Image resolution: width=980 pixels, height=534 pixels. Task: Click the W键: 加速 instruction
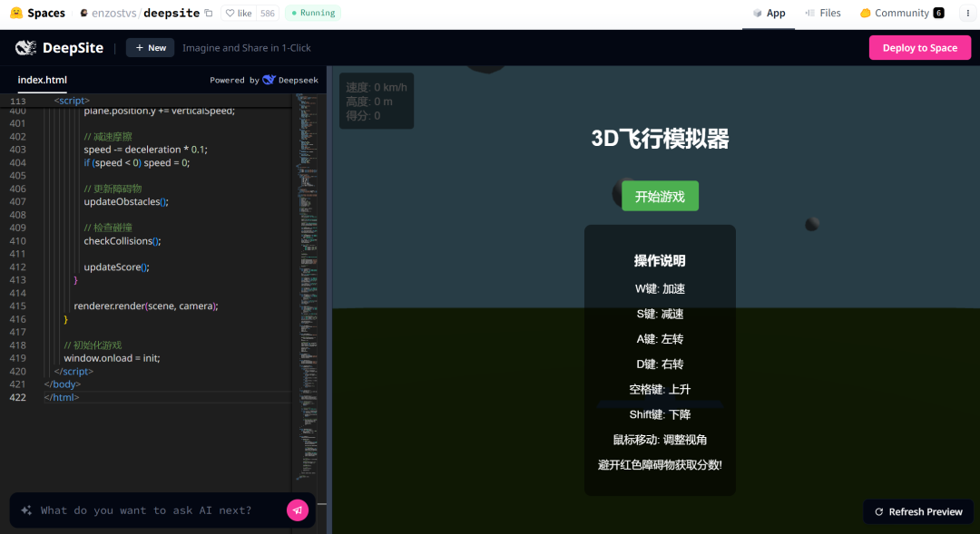660,288
